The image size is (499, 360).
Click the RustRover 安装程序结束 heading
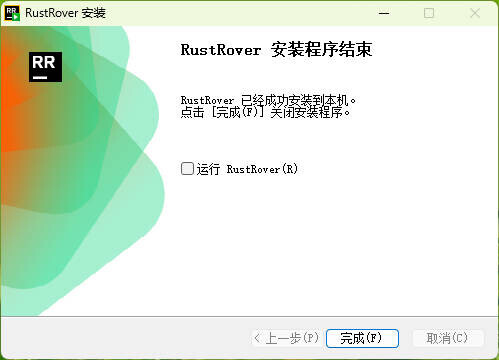(276, 50)
